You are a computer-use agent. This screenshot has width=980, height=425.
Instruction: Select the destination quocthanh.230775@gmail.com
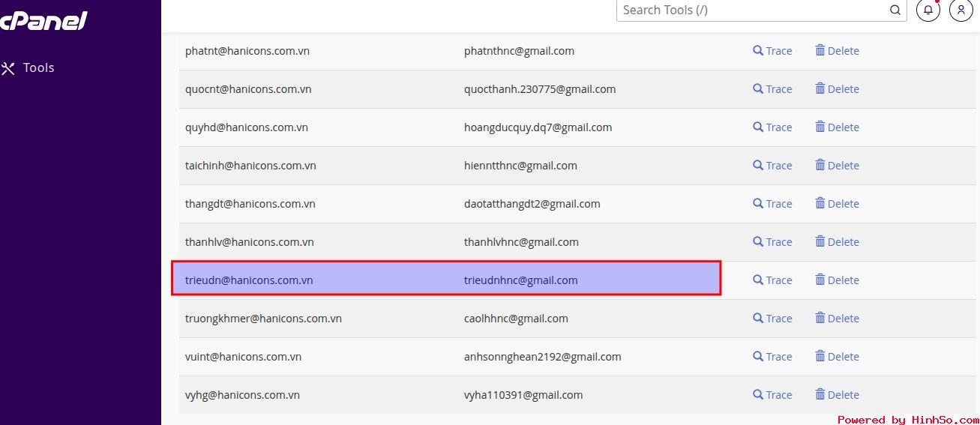pyautogui.click(x=540, y=89)
